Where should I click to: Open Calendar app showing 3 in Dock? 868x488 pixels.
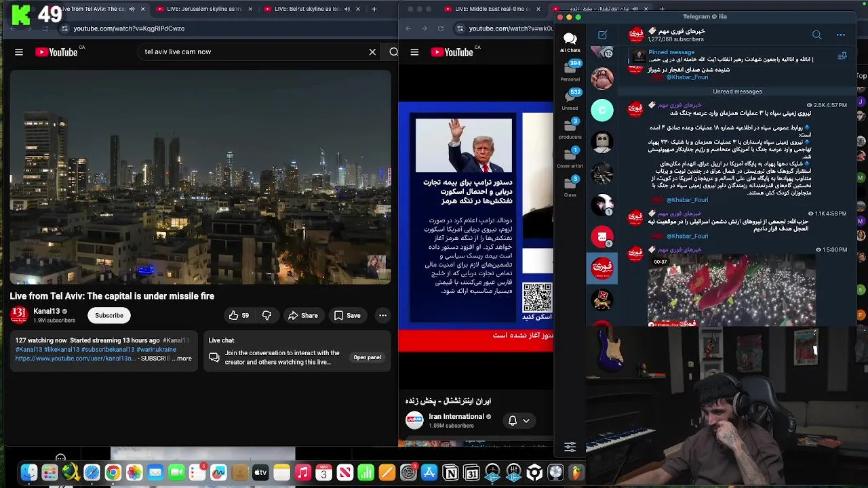(x=323, y=472)
